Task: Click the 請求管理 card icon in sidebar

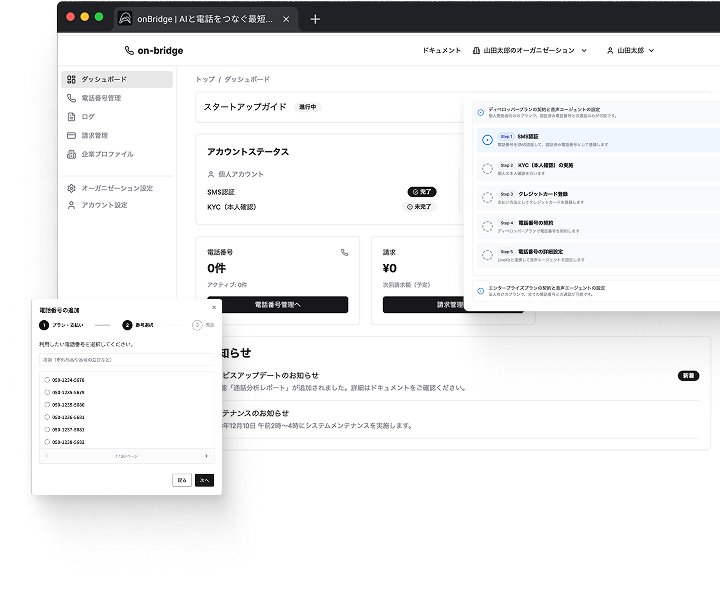Action: [71, 135]
